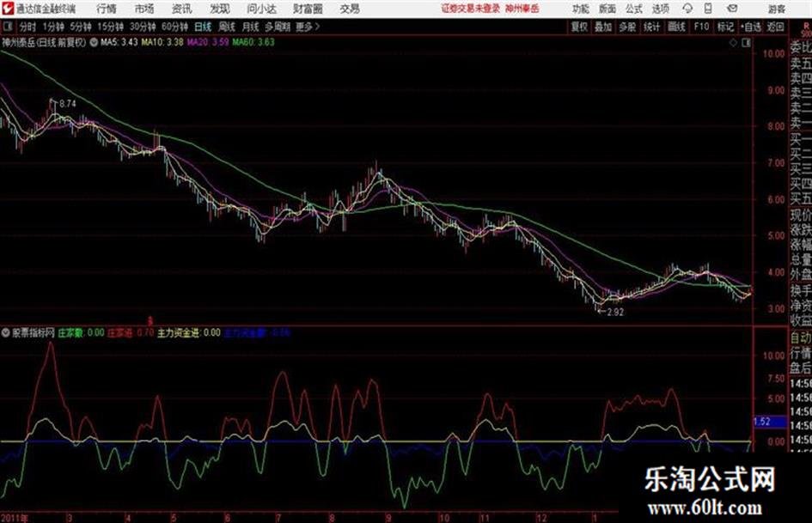Click the MA10: 3.38 indicator value
The image size is (812, 523).
(162, 42)
